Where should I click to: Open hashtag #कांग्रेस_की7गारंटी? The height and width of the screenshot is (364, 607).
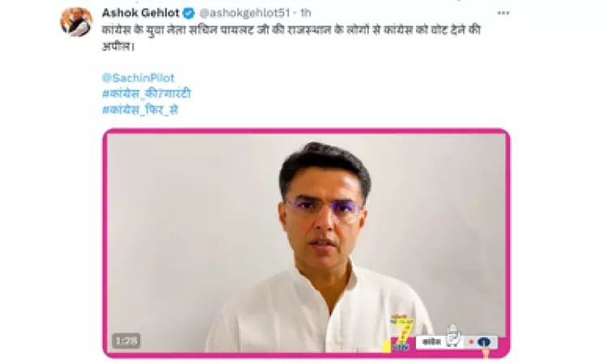(146, 94)
